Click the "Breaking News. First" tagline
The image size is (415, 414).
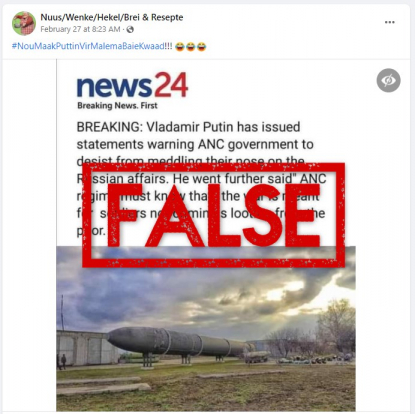click(117, 106)
